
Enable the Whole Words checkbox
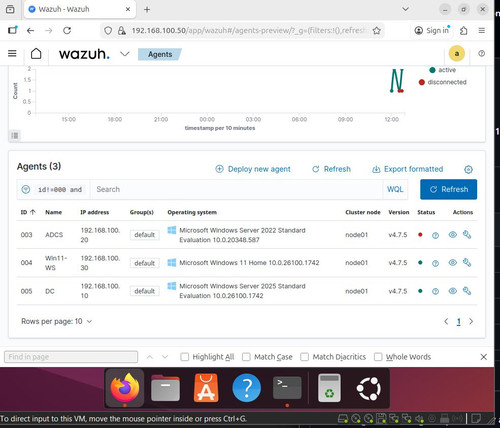click(378, 357)
